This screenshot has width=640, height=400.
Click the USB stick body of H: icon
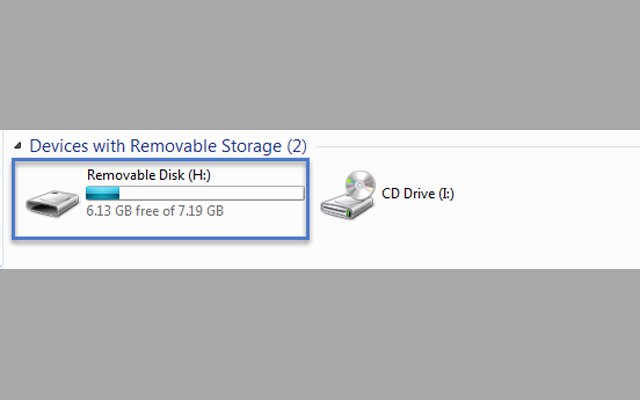pos(52,203)
